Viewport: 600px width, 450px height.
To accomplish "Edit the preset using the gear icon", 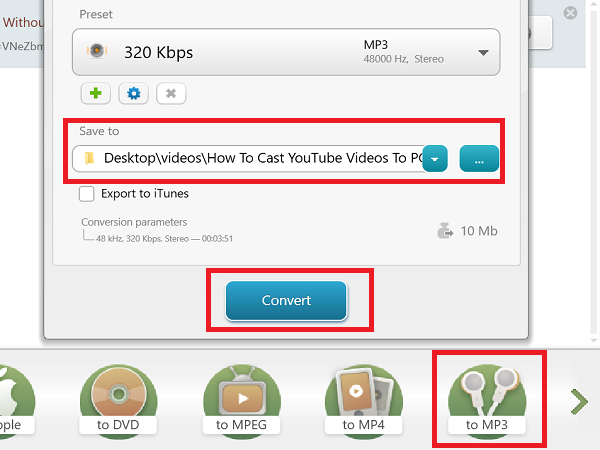I will click(134, 93).
